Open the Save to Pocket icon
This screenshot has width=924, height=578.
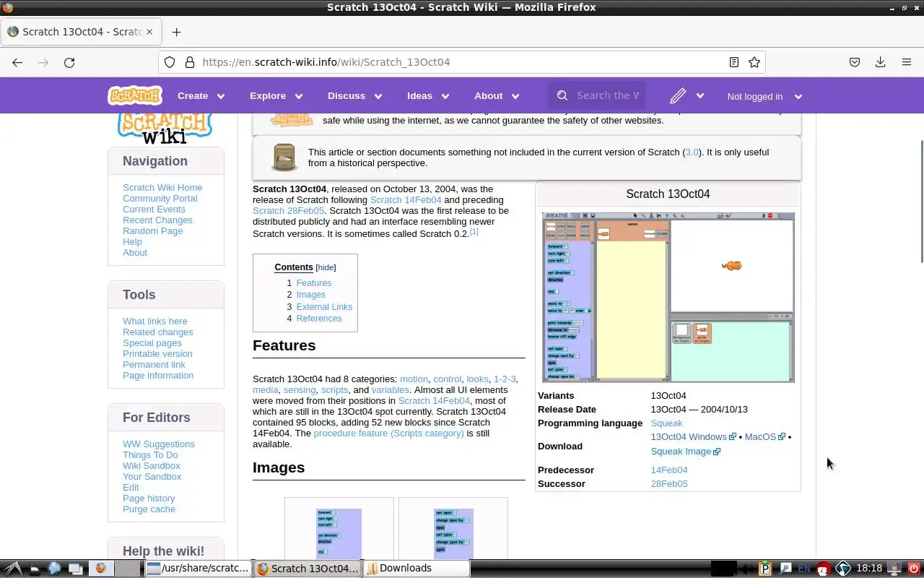pos(855,62)
